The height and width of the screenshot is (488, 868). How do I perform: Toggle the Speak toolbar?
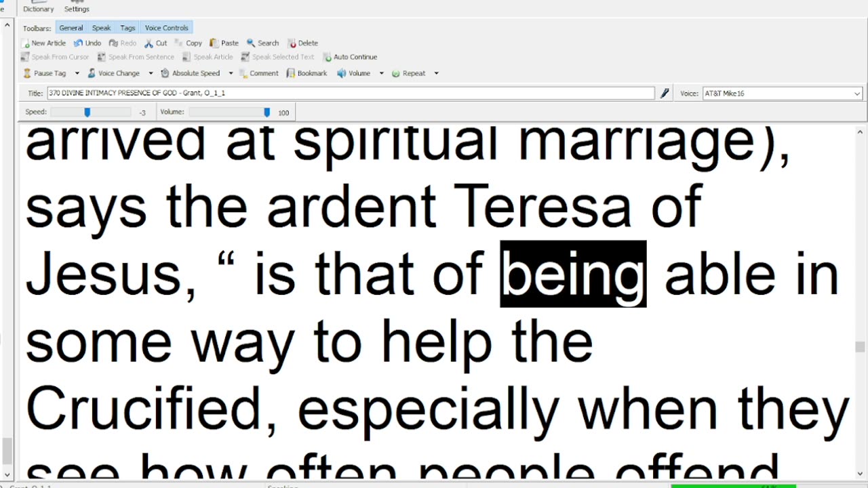point(101,28)
